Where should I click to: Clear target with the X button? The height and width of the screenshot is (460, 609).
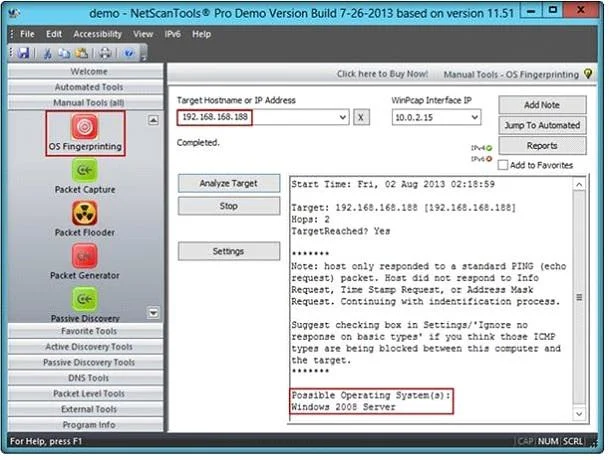click(x=361, y=117)
